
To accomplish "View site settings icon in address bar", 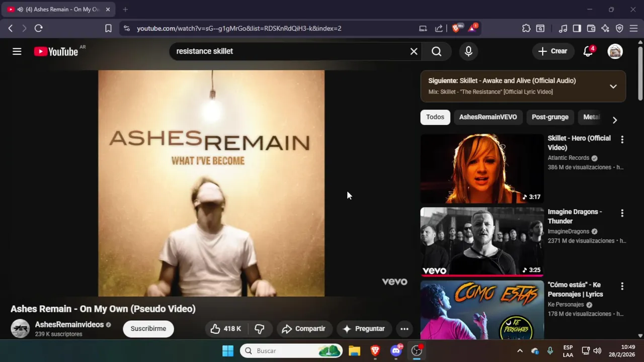I will click(x=126, y=28).
